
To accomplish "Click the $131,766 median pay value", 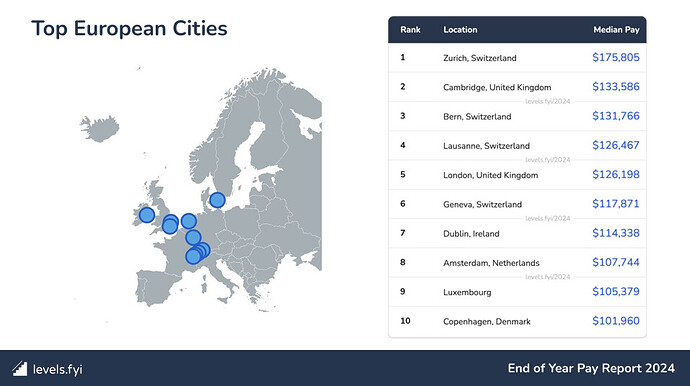I will [616, 116].
